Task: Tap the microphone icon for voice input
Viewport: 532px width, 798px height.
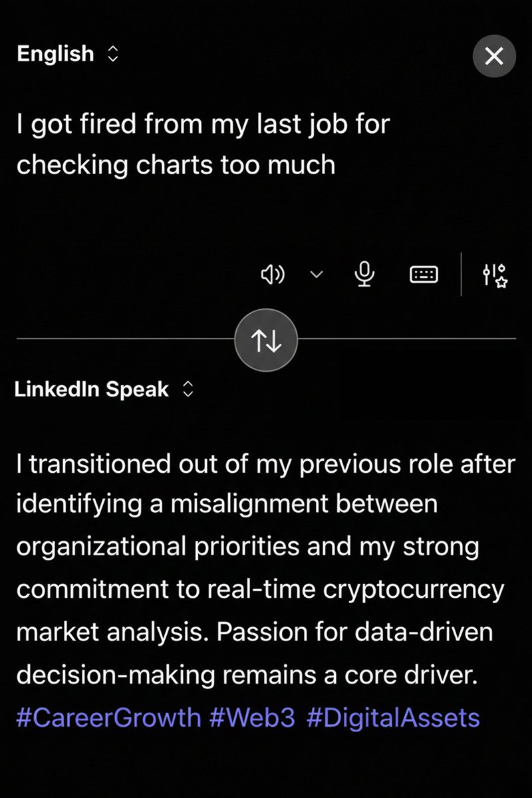Action: pos(364,274)
